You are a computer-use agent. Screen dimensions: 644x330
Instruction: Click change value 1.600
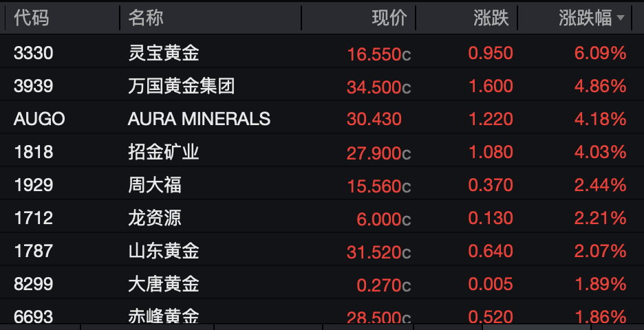(x=491, y=86)
